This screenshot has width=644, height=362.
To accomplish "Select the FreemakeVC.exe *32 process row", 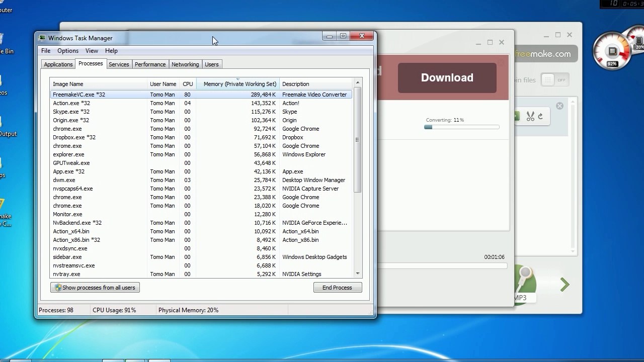I will 201,95.
